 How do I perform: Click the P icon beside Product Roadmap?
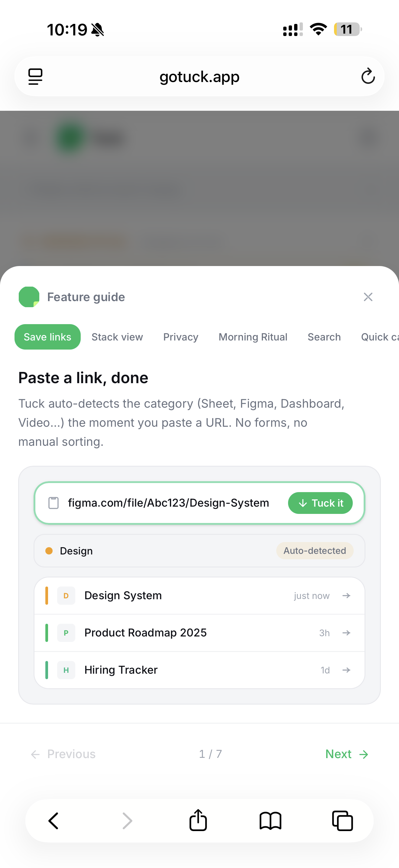click(x=66, y=633)
